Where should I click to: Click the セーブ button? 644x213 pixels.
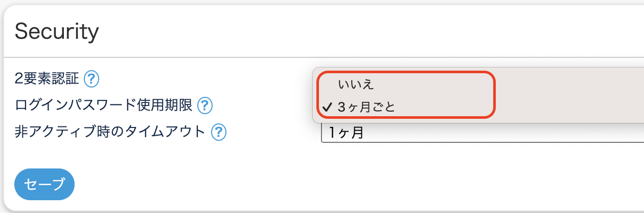tap(45, 184)
